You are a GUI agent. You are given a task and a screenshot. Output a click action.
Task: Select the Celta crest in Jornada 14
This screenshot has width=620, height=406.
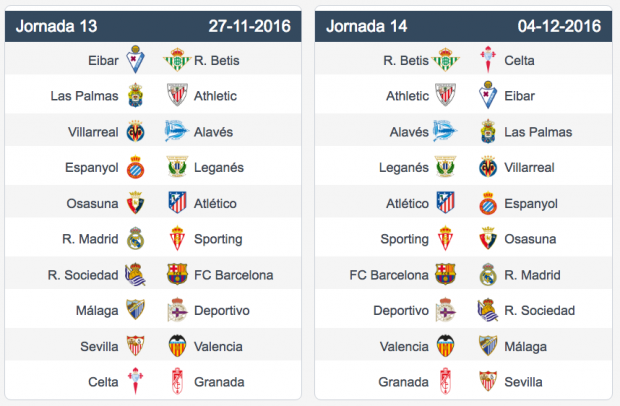(x=488, y=60)
